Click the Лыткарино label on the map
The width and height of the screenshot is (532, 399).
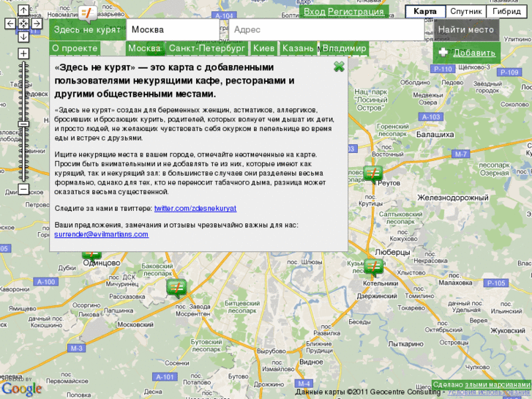pyautogui.click(x=406, y=344)
